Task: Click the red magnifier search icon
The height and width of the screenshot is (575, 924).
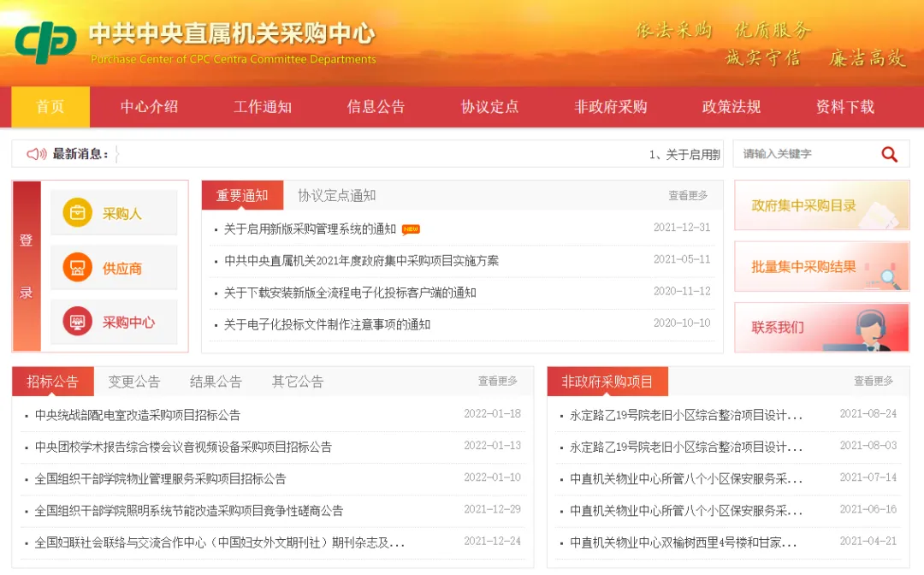Action: point(889,154)
